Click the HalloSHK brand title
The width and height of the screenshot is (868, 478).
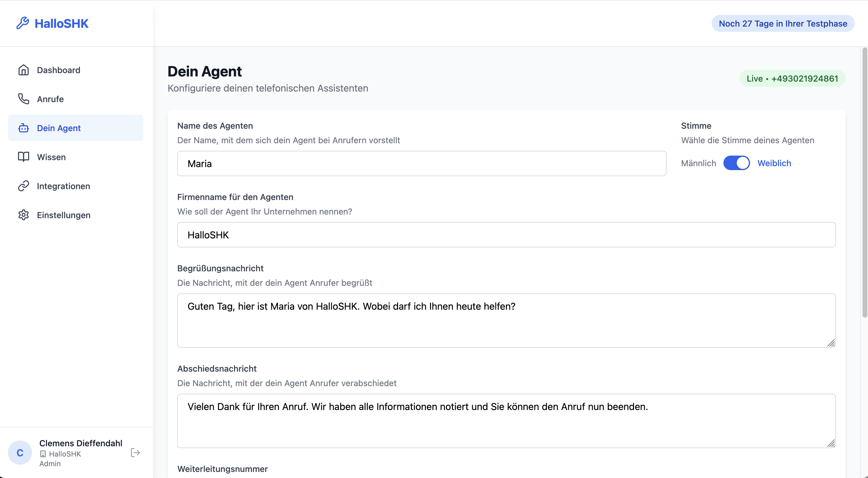pos(62,23)
